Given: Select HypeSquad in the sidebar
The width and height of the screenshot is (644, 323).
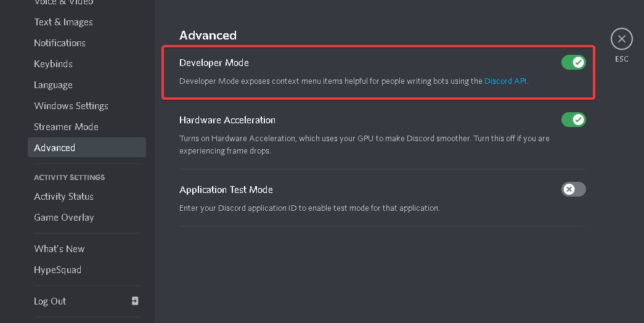Looking at the screenshot, I should pos(57,270).
